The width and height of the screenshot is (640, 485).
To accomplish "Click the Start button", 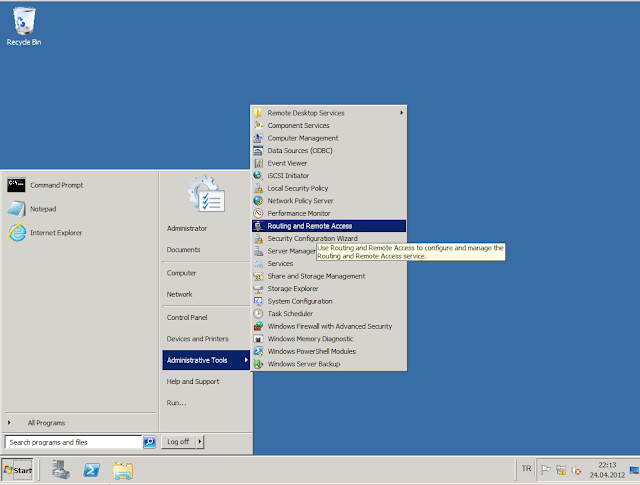I will [17, 468].
